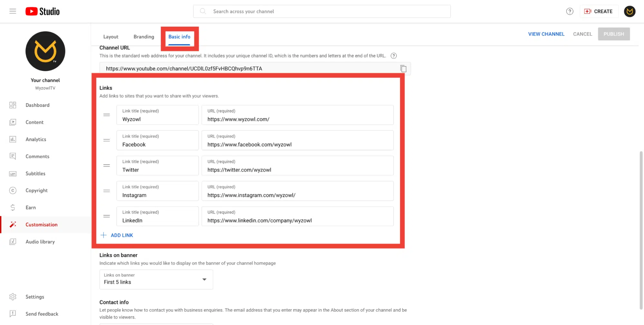Click the VIEW CHANNEL link
The image size is (644, 325).
pos(546,34)
